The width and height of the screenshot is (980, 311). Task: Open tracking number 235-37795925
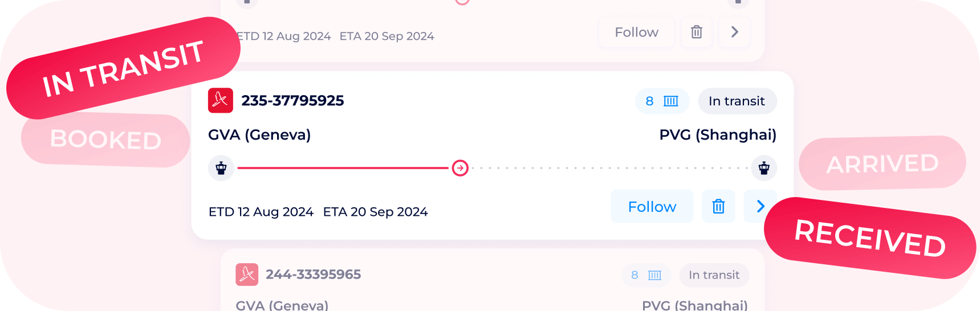[292, 101]
